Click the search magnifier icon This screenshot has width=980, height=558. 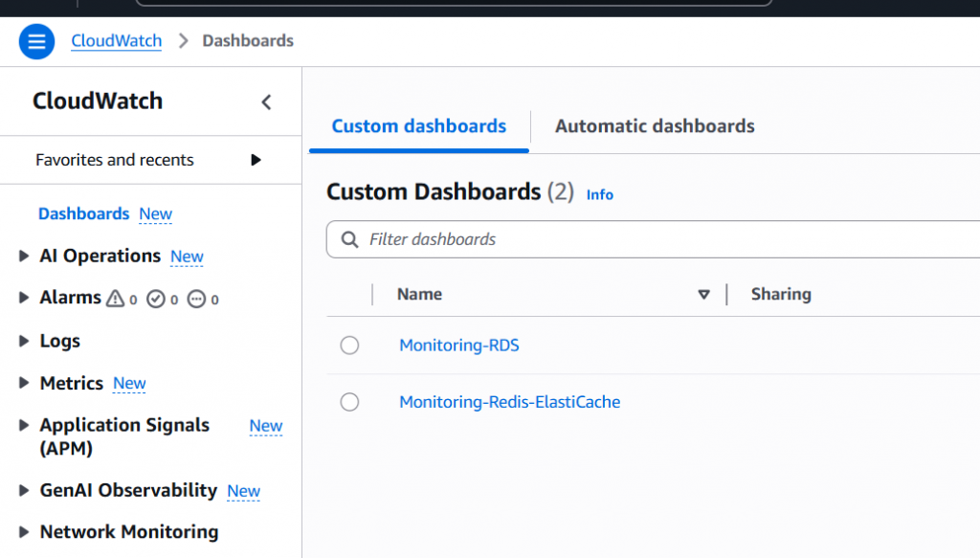pyautogui.click(x=350, y=239)
